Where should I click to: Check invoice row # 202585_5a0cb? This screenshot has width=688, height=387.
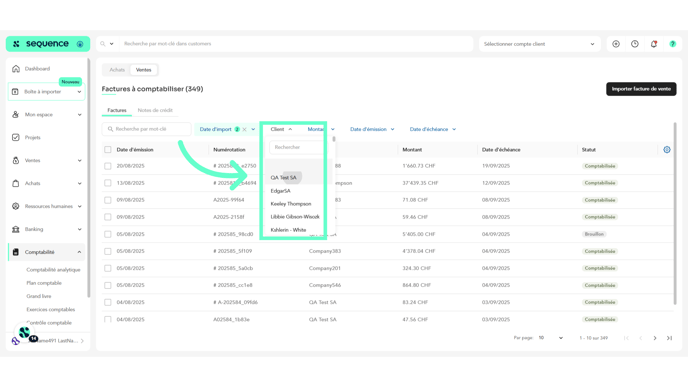[x=108, y=268]
